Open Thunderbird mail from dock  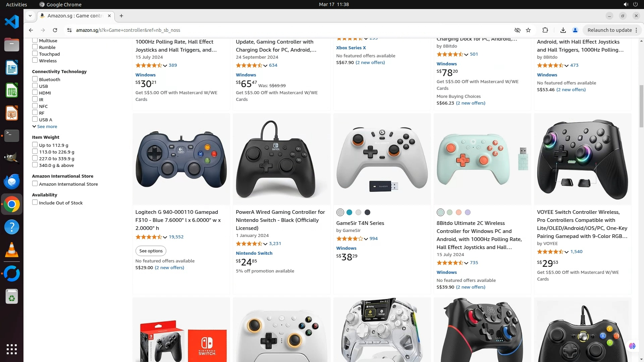point(12,181)
